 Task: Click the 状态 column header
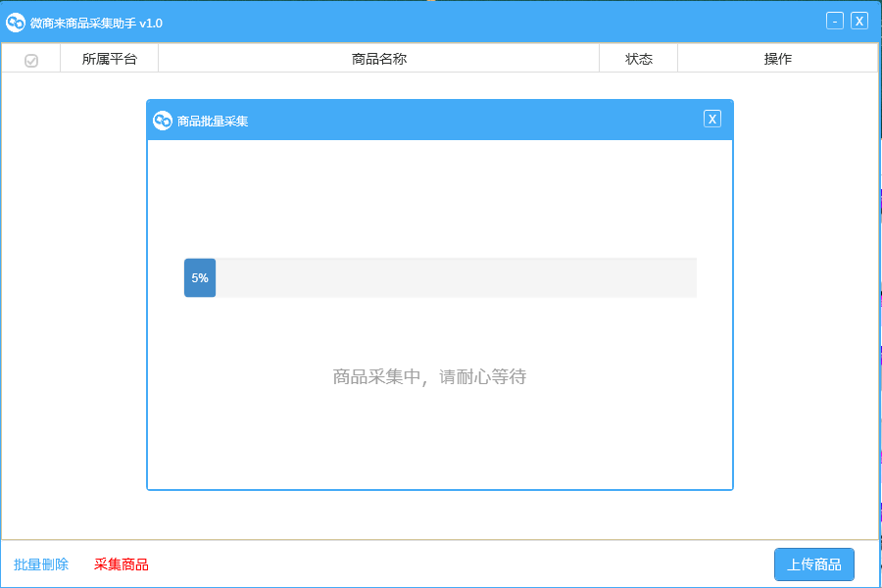tap(638, 59)
